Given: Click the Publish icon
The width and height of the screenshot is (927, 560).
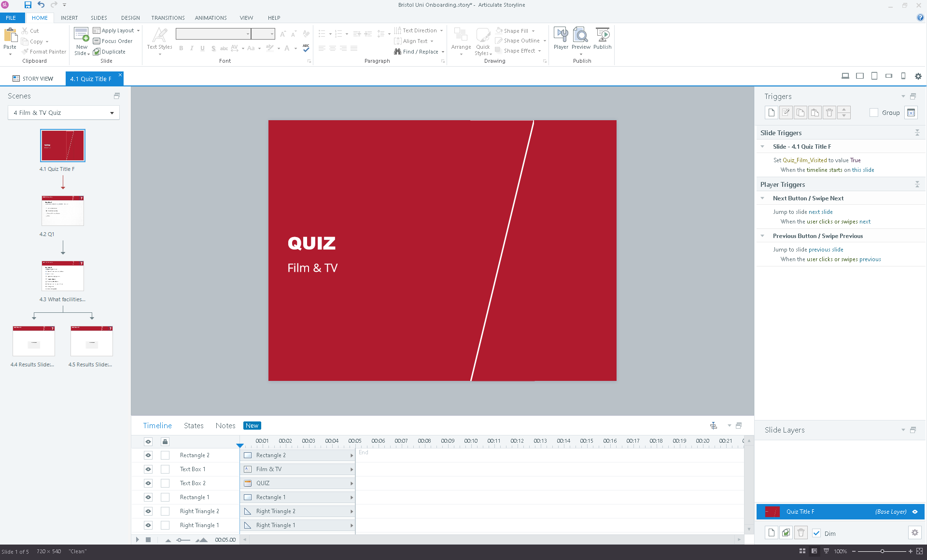Looking at the screenshot, I should click(x=602, y=36).
